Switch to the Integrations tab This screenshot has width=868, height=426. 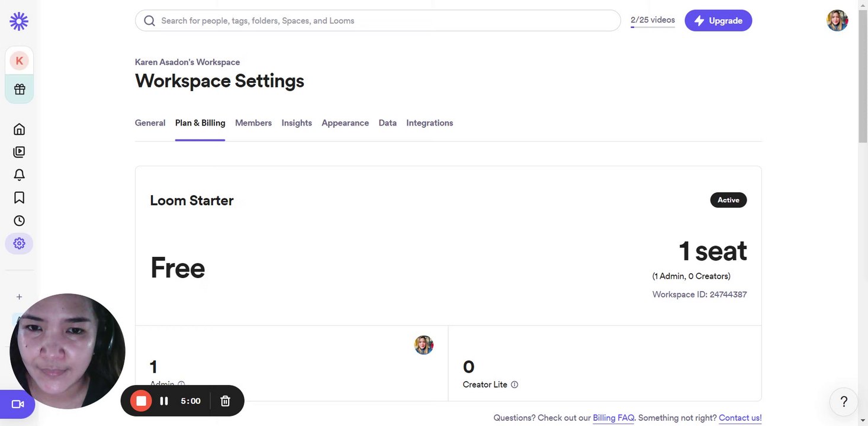(429, 123)
